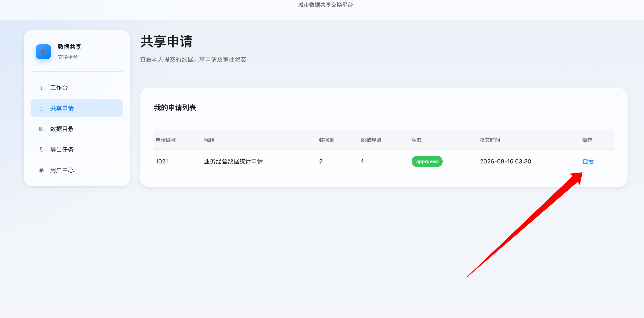Click the 状态 column header

pos(416,140)
